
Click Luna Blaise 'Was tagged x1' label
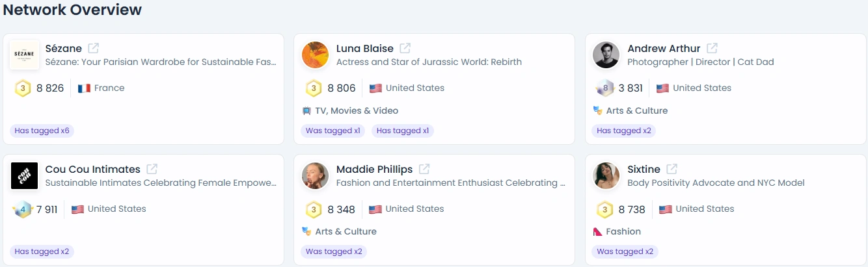point(332,131)
